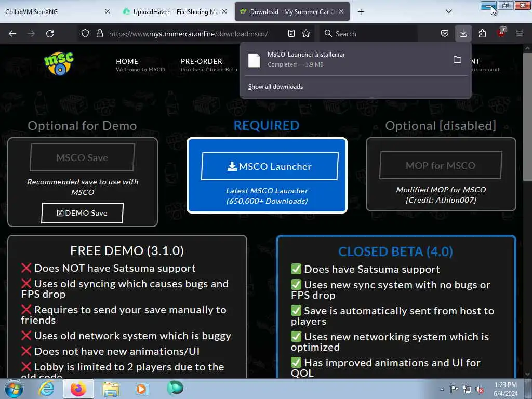Open the Windows Start menu
Screen dimensions: 532x399
click(x=14, y=389)
